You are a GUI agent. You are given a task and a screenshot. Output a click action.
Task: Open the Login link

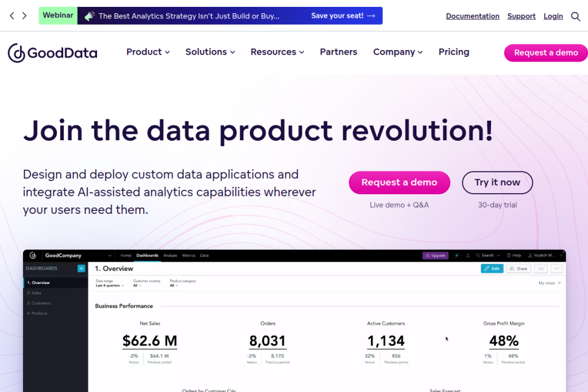coord(553,16)
